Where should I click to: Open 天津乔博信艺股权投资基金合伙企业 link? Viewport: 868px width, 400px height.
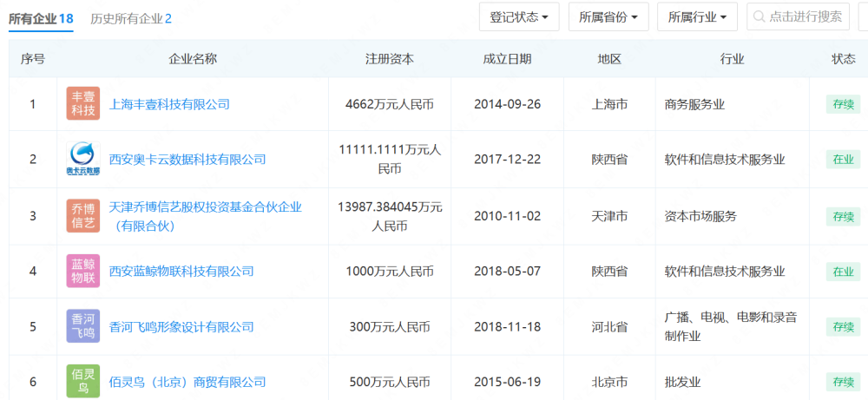[205, 207]
